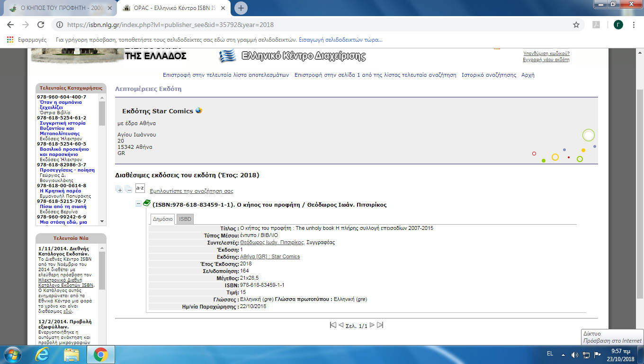Go to the first results page arrow
The height and width of the screenshot is (364, 644).
333,325
